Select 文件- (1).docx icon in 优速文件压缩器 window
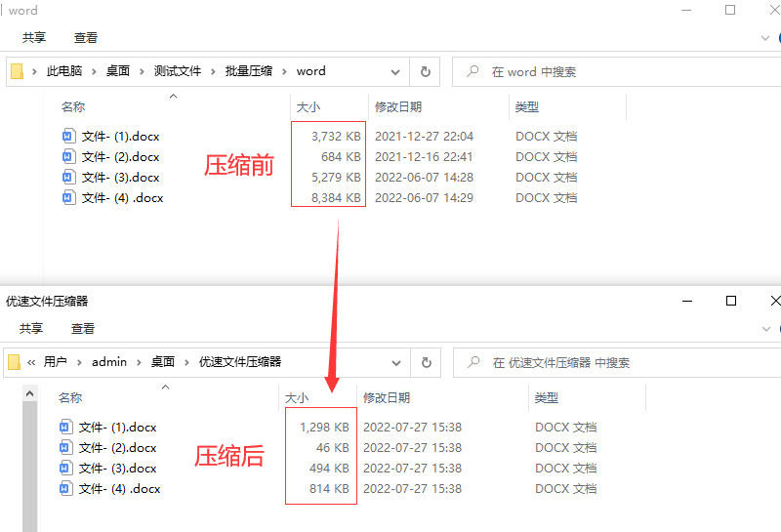 (65, 427)
